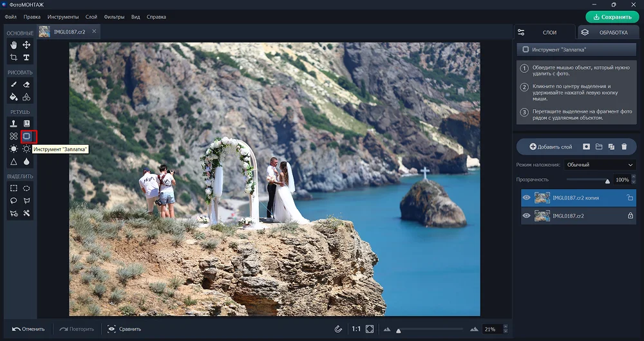Open the Справка menu
Screen dimensions: 644x341
tap(156, 17)
